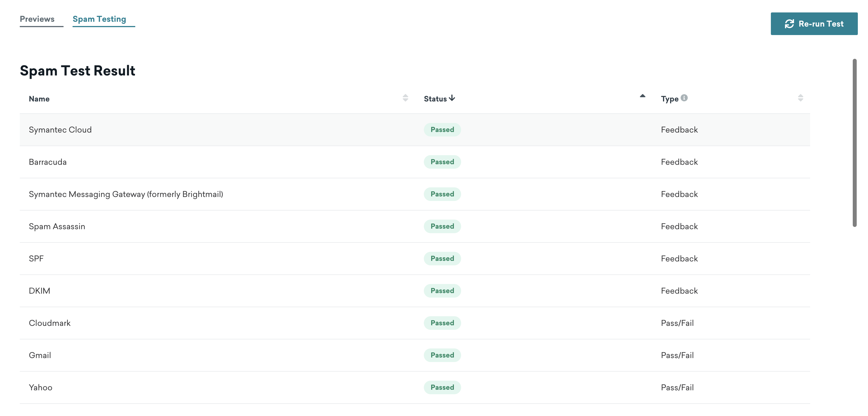Sort by Type column descending

point(801,101)
